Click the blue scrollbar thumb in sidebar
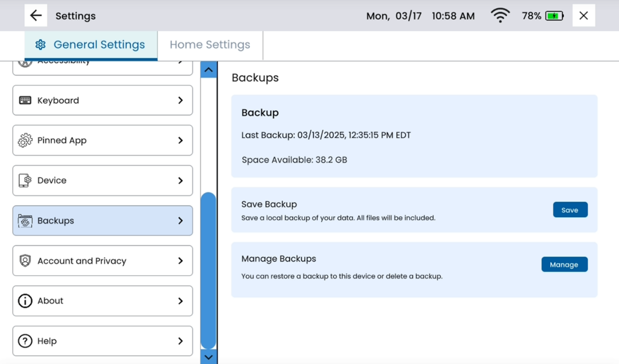This screenshot has height=364, width=619. click(x=209, y=271)
